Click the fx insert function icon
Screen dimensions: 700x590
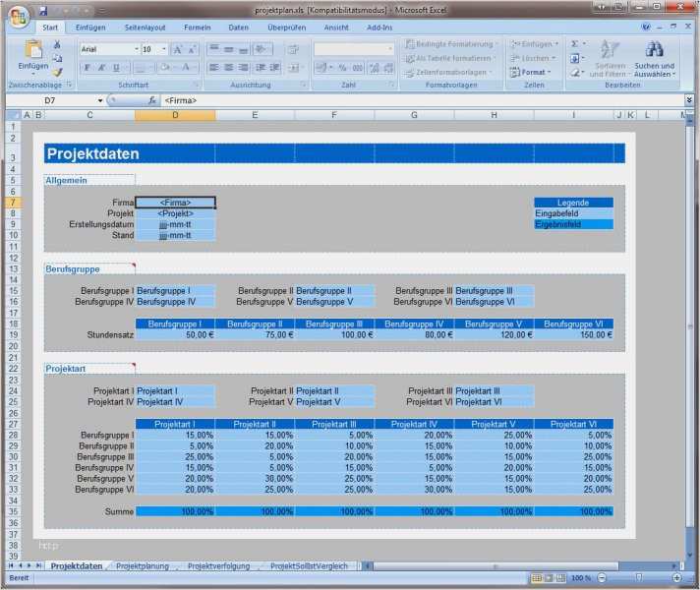point(151,100)
